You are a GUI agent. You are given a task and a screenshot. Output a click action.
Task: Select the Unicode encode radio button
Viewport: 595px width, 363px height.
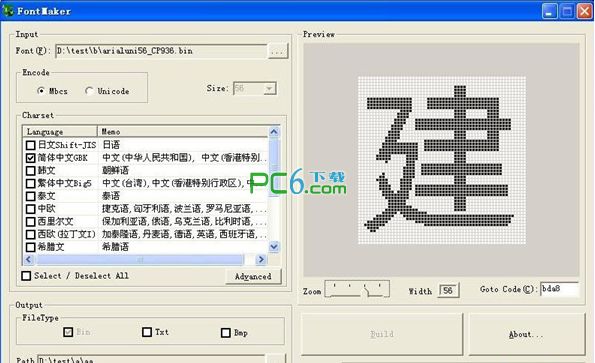(x=89, y=91)
